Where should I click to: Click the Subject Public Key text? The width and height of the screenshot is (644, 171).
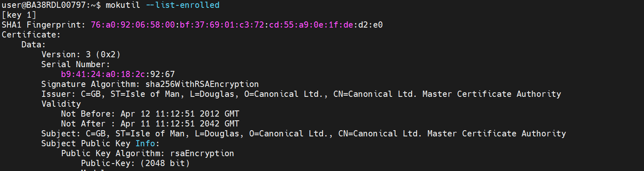click(86, 143)
